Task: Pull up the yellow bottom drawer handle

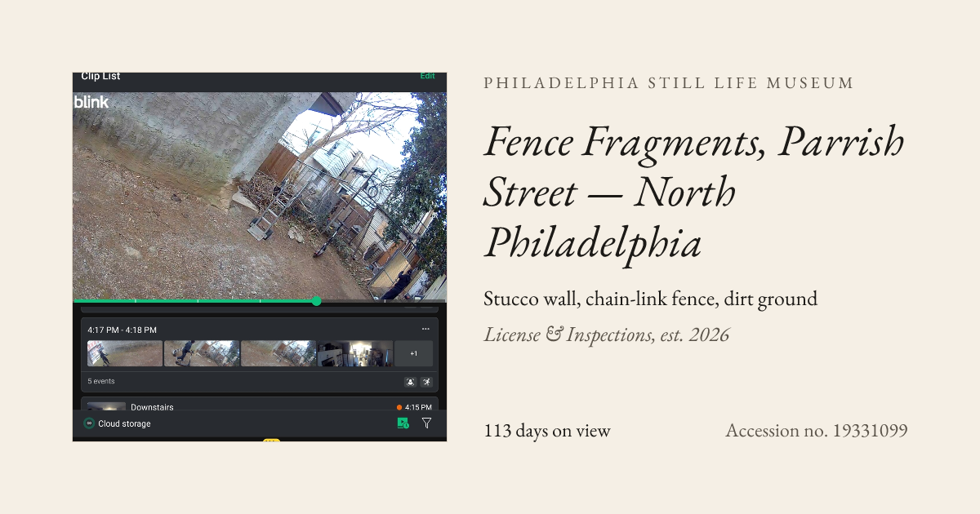Action: [x=271, y=441]
